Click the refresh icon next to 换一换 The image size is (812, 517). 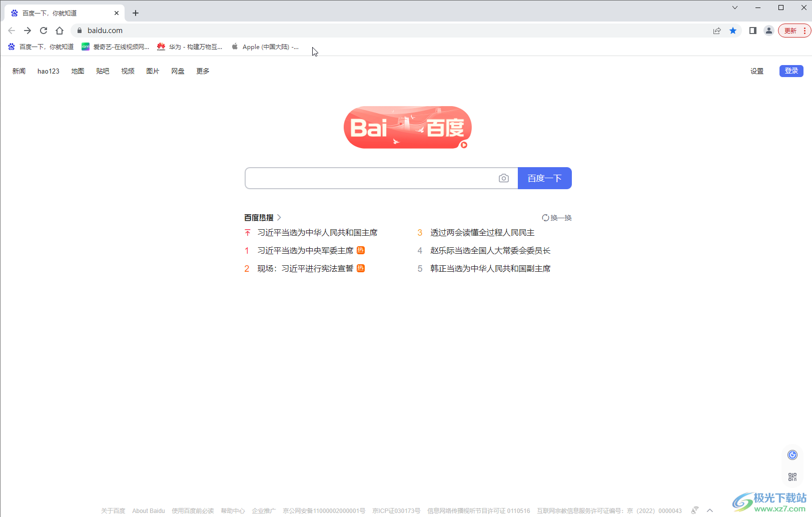pos(545,218)
